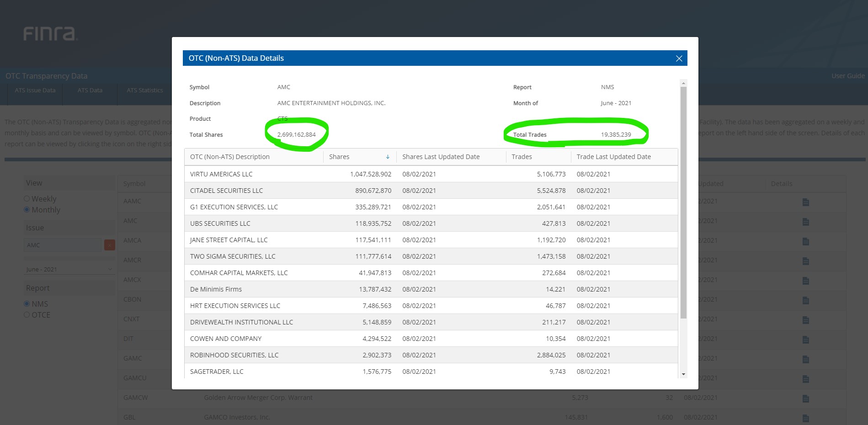Viewport: 868px width, 425px height.
Task: Open details icon for DIT row
Action: click(805, 340)
